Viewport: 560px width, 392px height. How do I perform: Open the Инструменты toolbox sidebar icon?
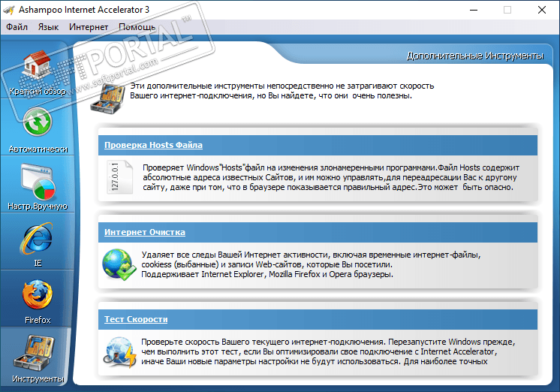pyautogui.click(x=35, y=352)
